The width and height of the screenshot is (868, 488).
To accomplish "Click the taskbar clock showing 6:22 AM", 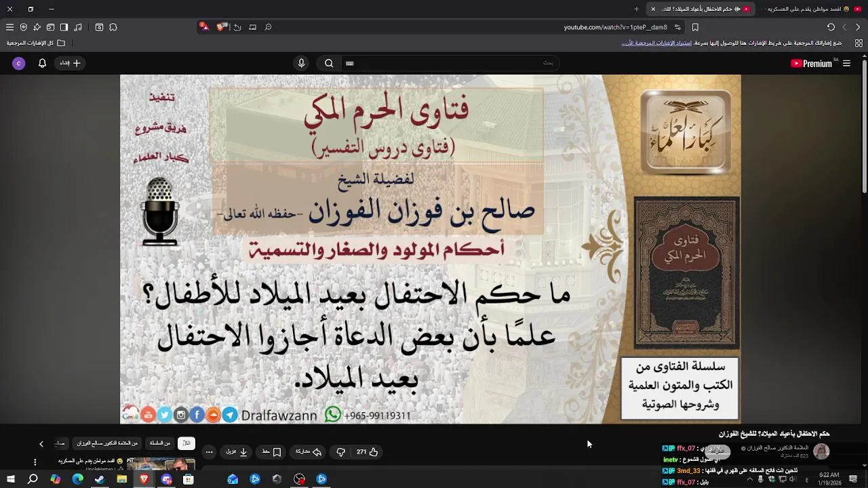I will [829, 479].
